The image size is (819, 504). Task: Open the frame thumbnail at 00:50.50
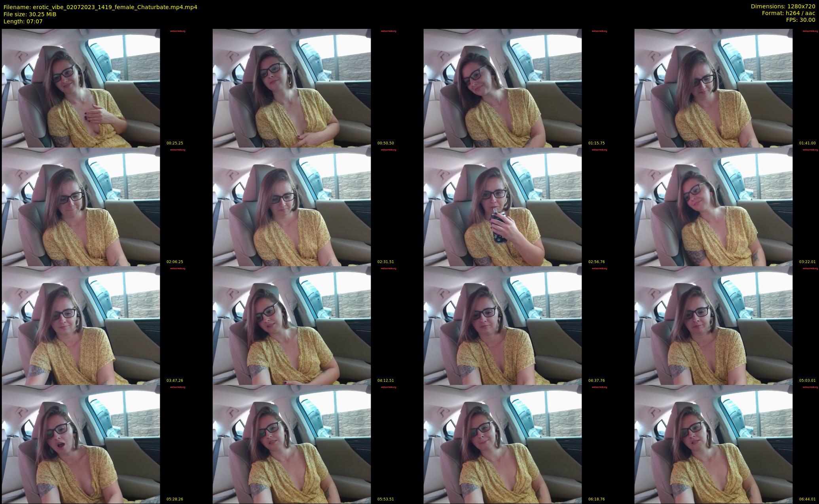(x=292, y=88)
